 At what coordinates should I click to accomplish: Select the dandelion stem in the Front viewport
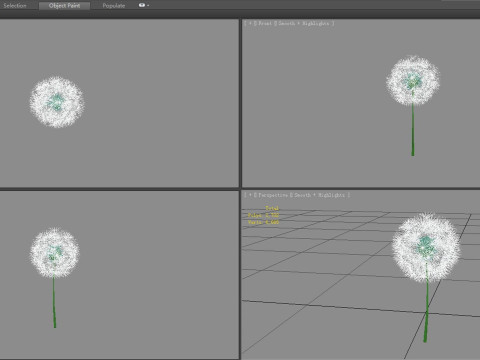413,130
